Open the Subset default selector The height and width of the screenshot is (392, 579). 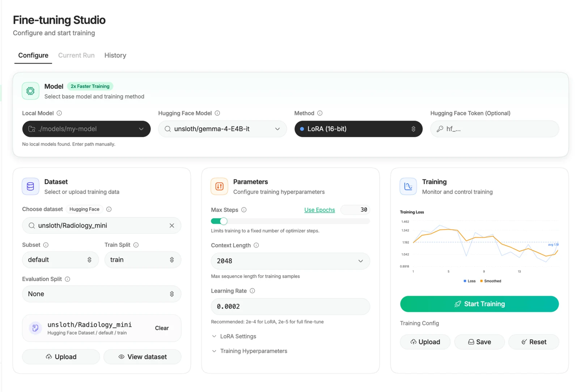point(60,260)
